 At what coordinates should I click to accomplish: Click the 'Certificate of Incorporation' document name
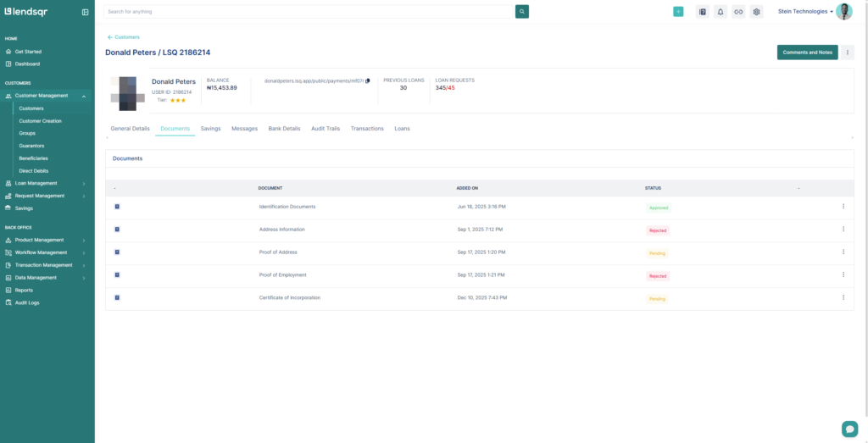[x=290, y=297]
